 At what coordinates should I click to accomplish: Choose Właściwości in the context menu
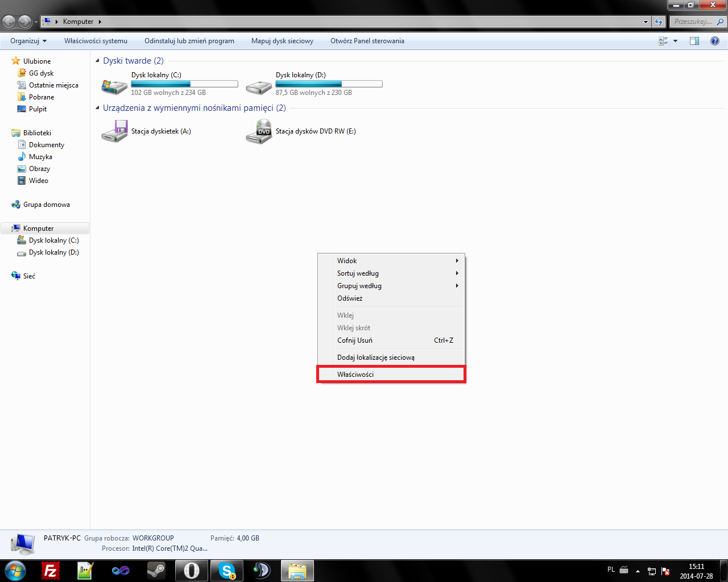[x=391, y=375]
